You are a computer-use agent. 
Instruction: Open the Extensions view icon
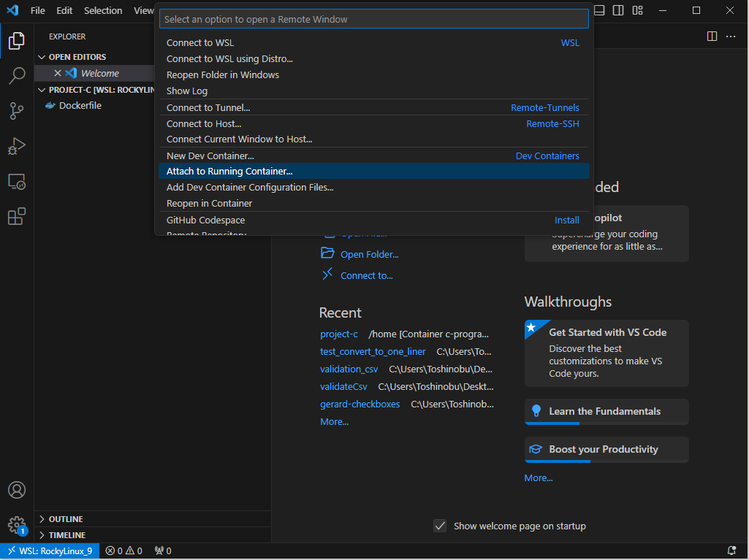click(x=17, y=216)
